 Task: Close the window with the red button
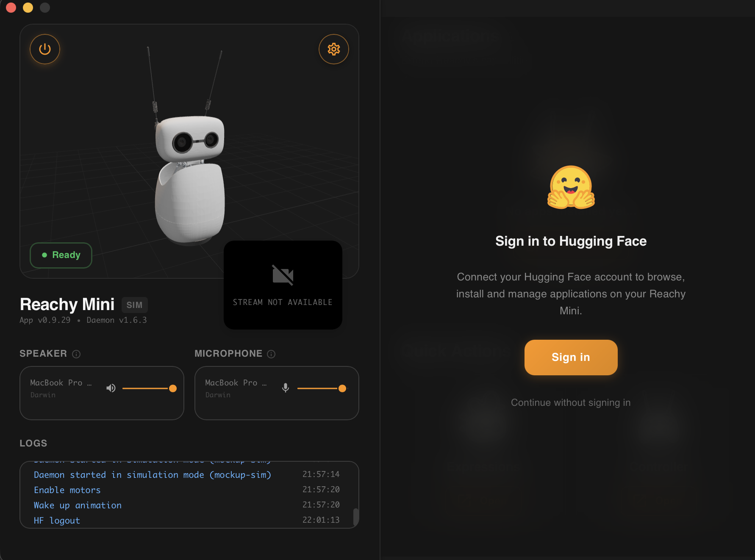[11, 8]
